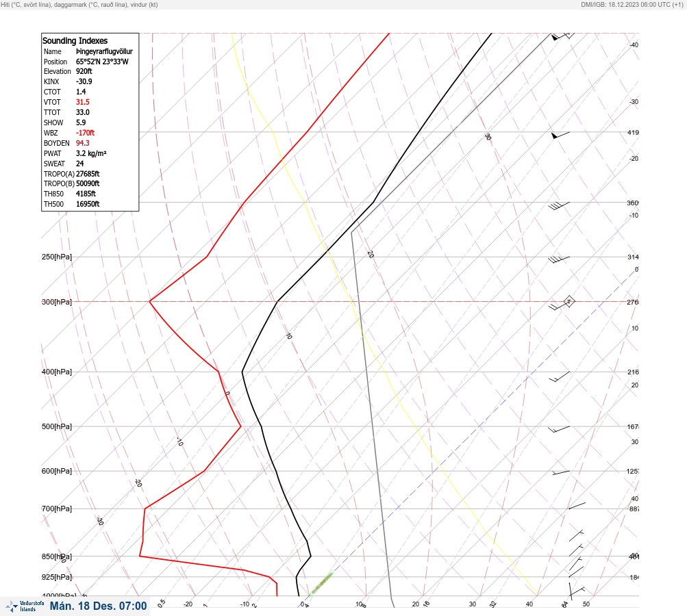Click the 'Elevation' row label

(57, 71)
